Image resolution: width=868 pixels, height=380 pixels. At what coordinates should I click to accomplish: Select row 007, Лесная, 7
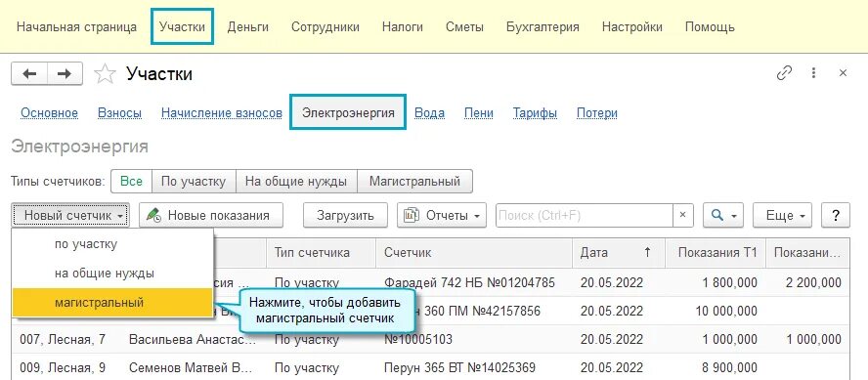coord(63,339)
